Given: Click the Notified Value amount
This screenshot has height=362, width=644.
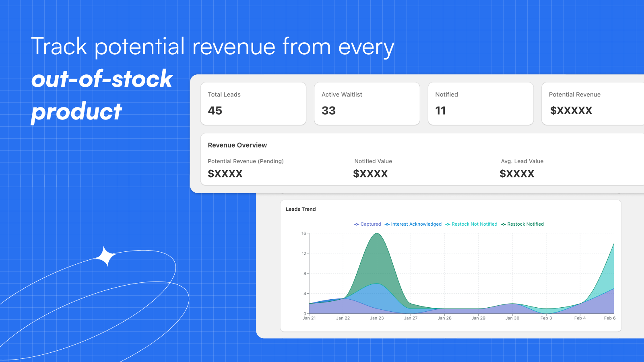Looking at the screenshot, I should tap(370, 173).
